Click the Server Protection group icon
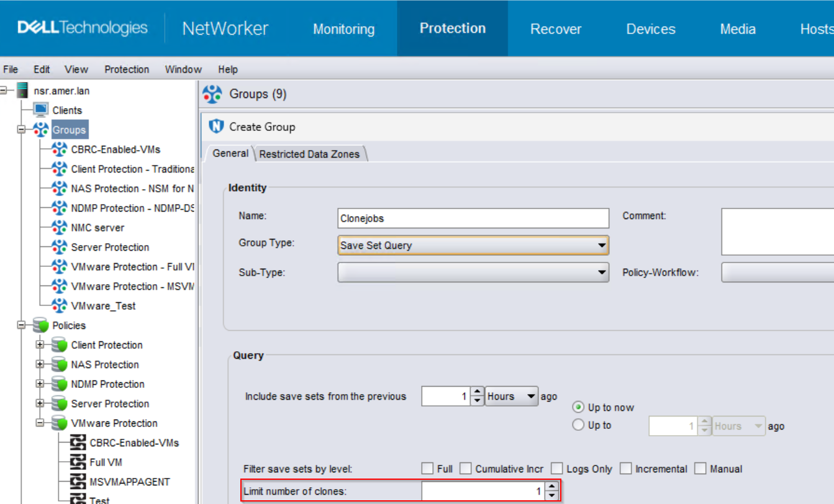The width and height of the screenshot is (834, 504). (60, 247)
